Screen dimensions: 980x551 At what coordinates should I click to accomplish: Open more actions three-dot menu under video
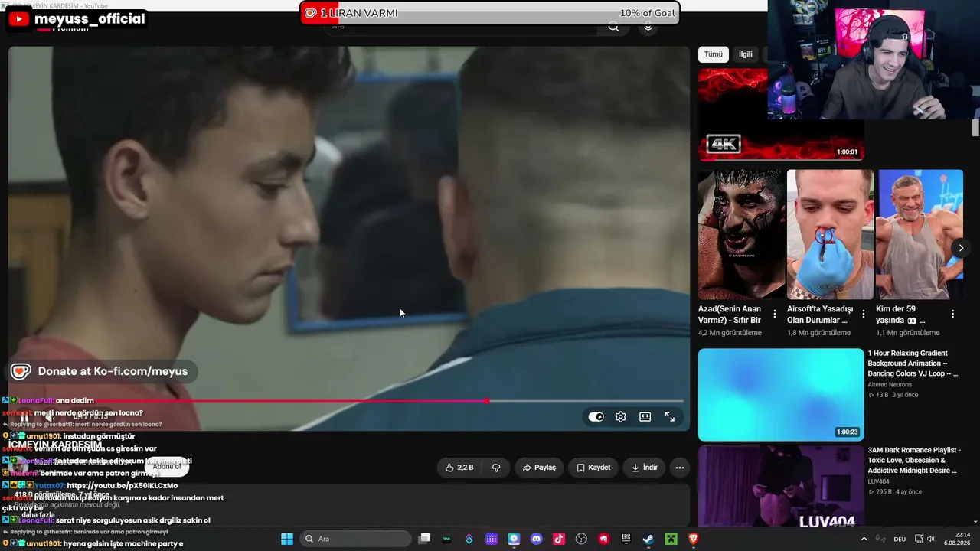click(680, 468)
